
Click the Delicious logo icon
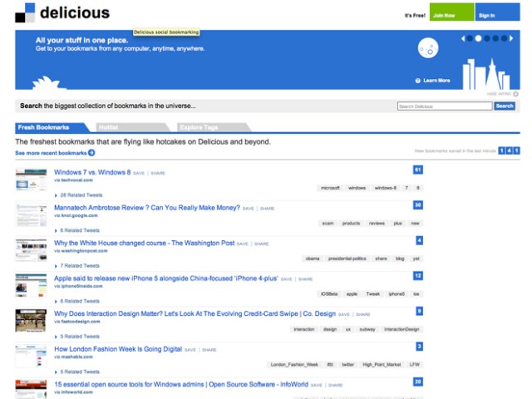(x=25, y=13)
